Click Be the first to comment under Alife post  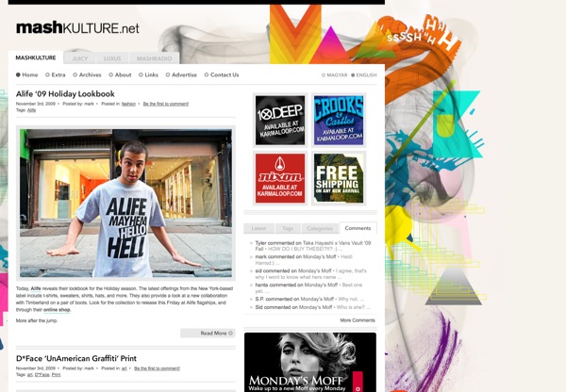point(166,104)
